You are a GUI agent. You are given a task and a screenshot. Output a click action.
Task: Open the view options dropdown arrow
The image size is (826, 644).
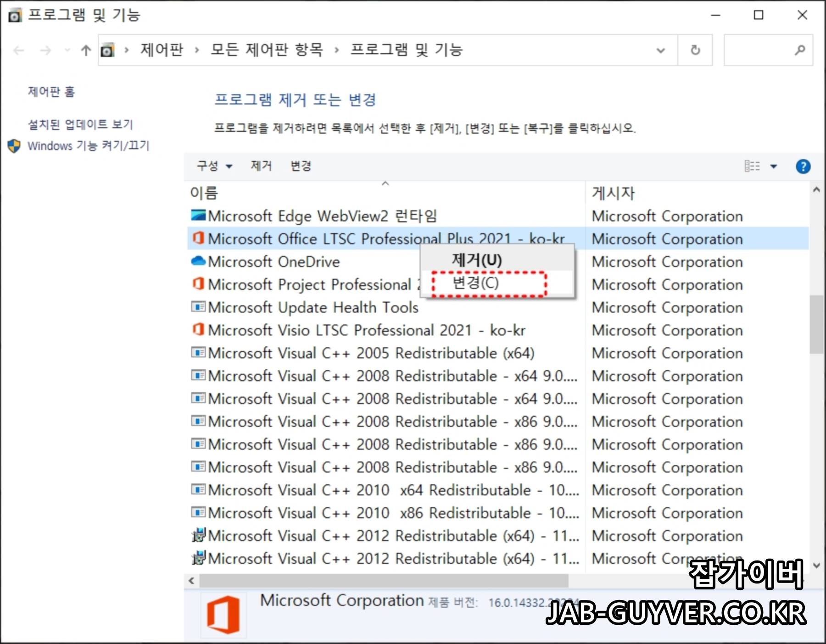coord(774,166)
